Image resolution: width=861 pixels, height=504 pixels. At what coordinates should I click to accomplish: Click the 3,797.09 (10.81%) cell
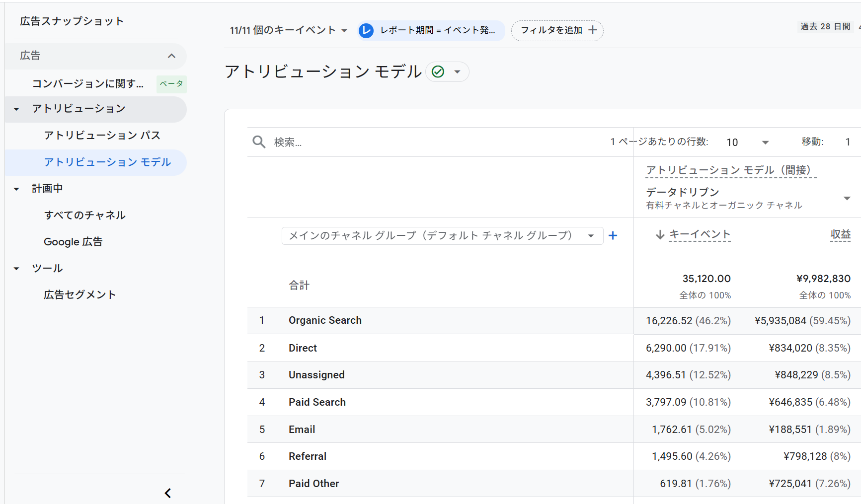pyautogui.click(x=688, y=402)
